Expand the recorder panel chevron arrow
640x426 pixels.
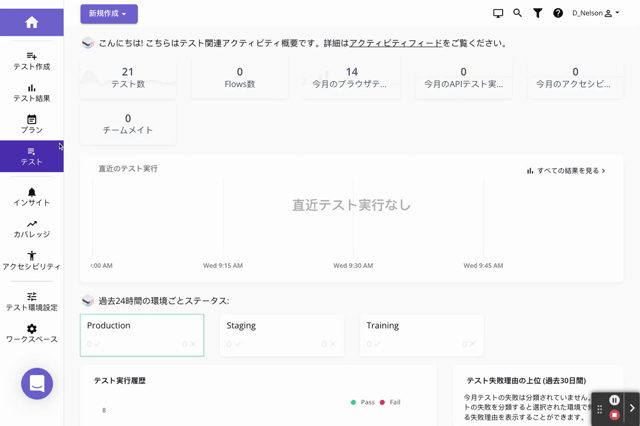pyautogui.click(x=632, y=408)
